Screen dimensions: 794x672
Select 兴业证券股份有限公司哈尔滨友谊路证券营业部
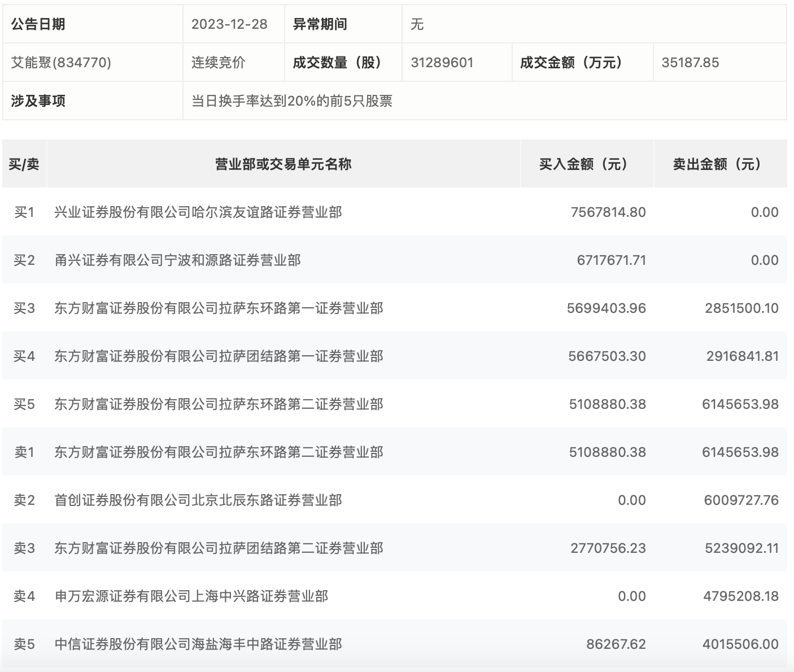click(198, 212)
